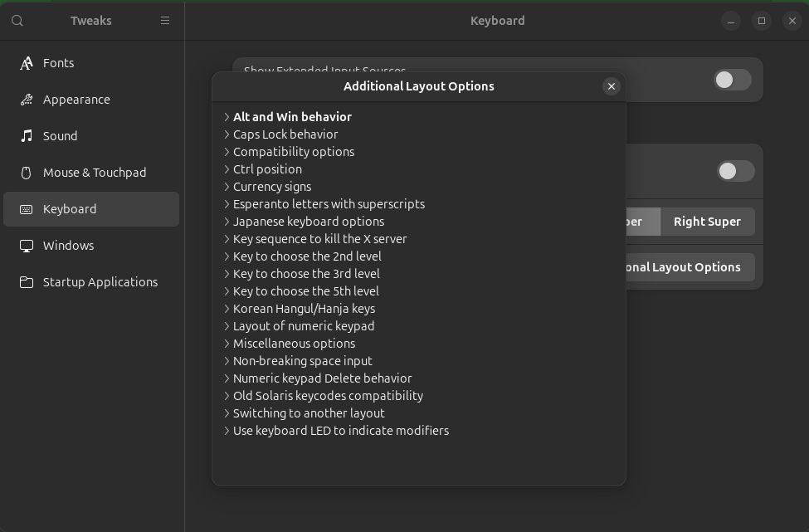
Task: Expand the Caps Lock behavior section
Action: coord(285,134)
